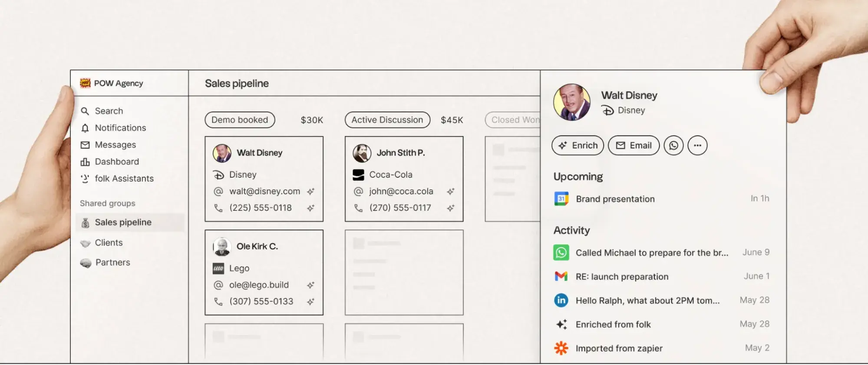Image resolution: width=868 pixels, height=365 pixels.
Task: Click Walt Disney's avatar on his pipeline card
Action: 222,153
